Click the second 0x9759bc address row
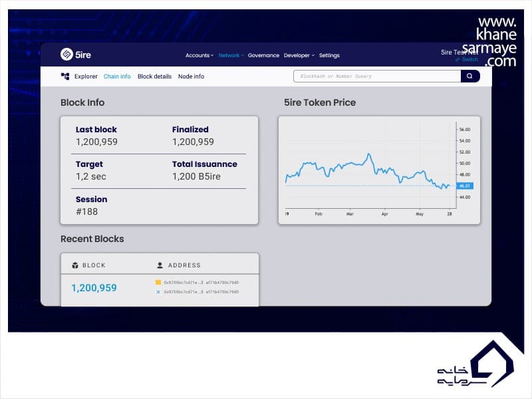Image resolution: width=532 pixels, height=399 pixels. pyautogui.click(x=201, y=292)
